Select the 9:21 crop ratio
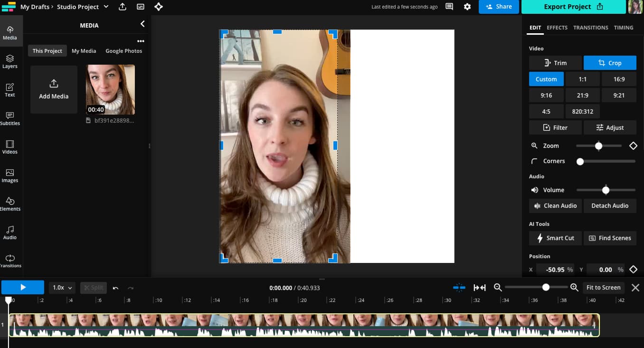Screen dimensions: 644x348 pos(619,95)
